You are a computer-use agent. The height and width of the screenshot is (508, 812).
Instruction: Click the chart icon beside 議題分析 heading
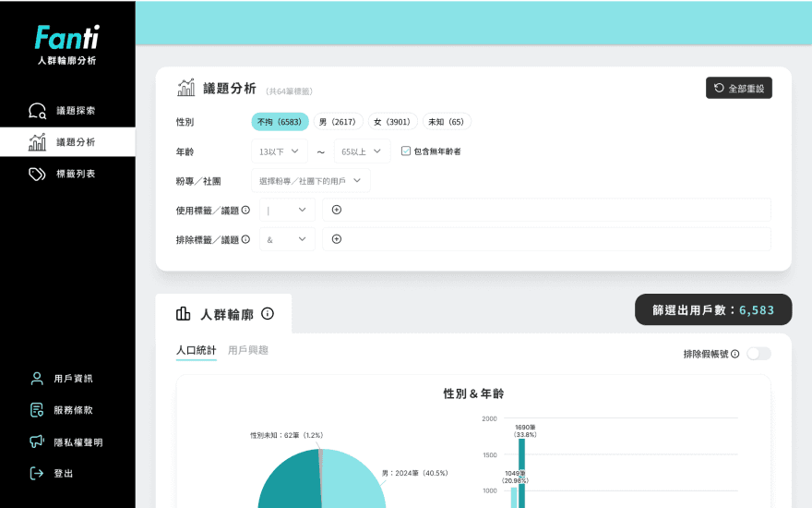click(185, 88)
